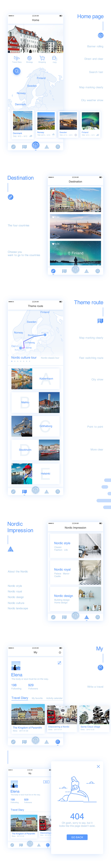Select Finland label on Home map

point(41,78)
